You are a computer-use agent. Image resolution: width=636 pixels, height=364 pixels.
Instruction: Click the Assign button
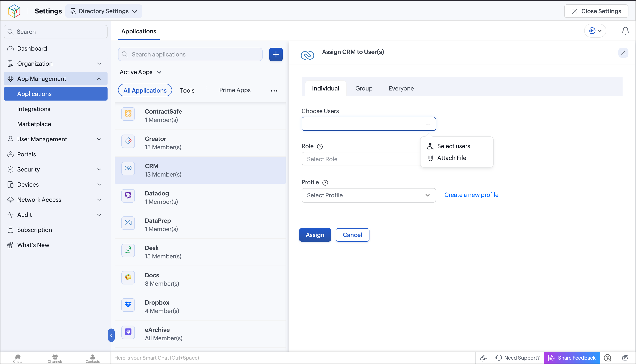pos(315,235)
